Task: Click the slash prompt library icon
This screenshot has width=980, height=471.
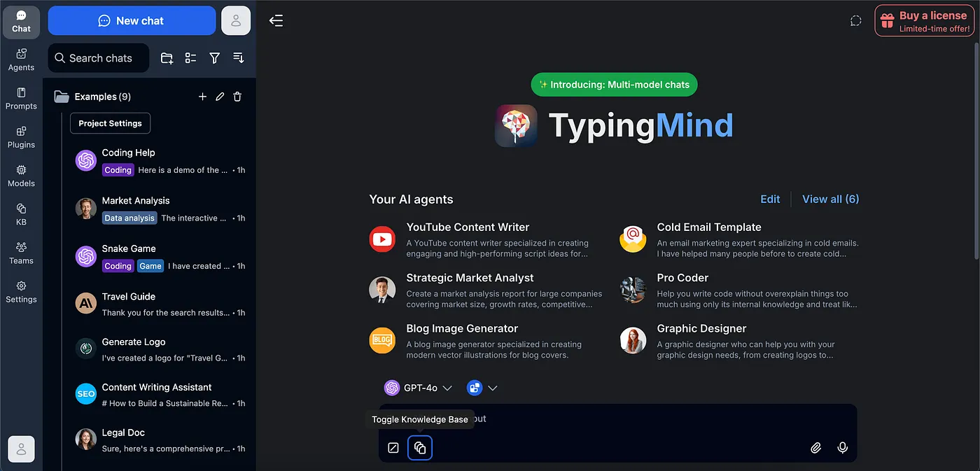Action: pyautogui.click(x=393, y=448)
